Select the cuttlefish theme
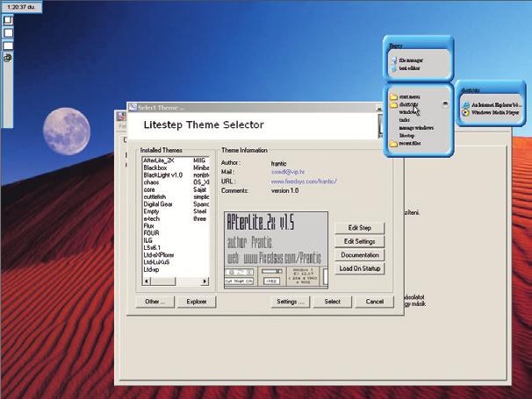 (x=155, y=197)
